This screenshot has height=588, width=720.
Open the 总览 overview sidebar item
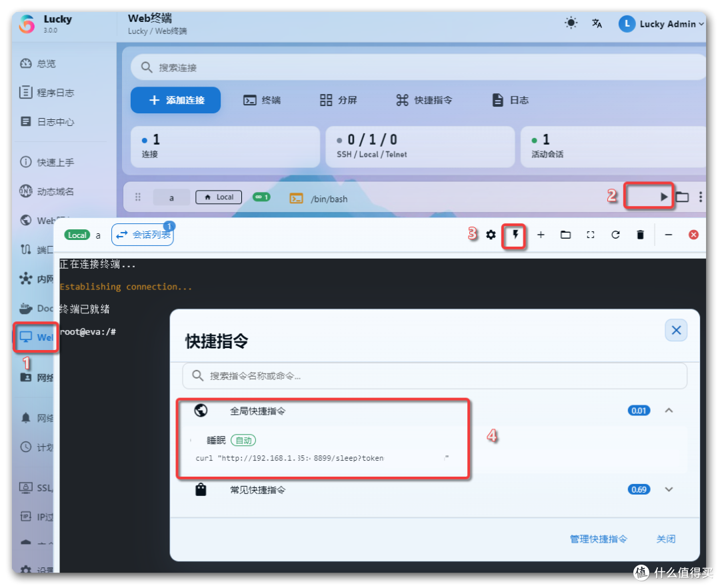[37, 63]
